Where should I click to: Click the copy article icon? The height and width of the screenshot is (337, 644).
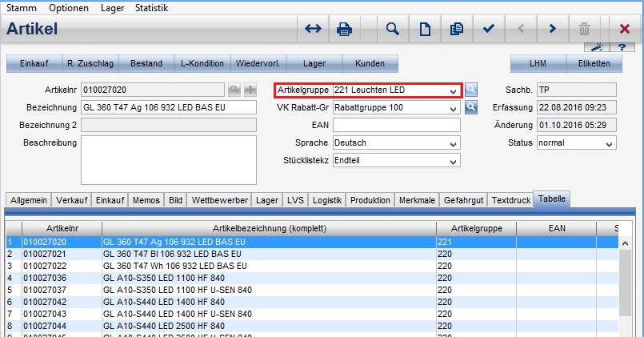coord(457,29)
